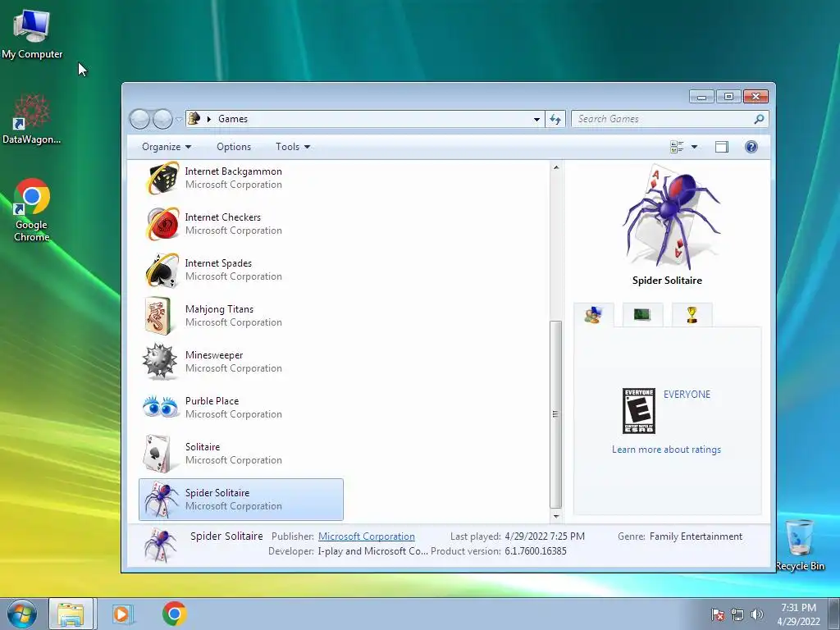Open Google Chrome from the taskbar
The height and width of the screenshot is (630, 840).
(174, 614)
